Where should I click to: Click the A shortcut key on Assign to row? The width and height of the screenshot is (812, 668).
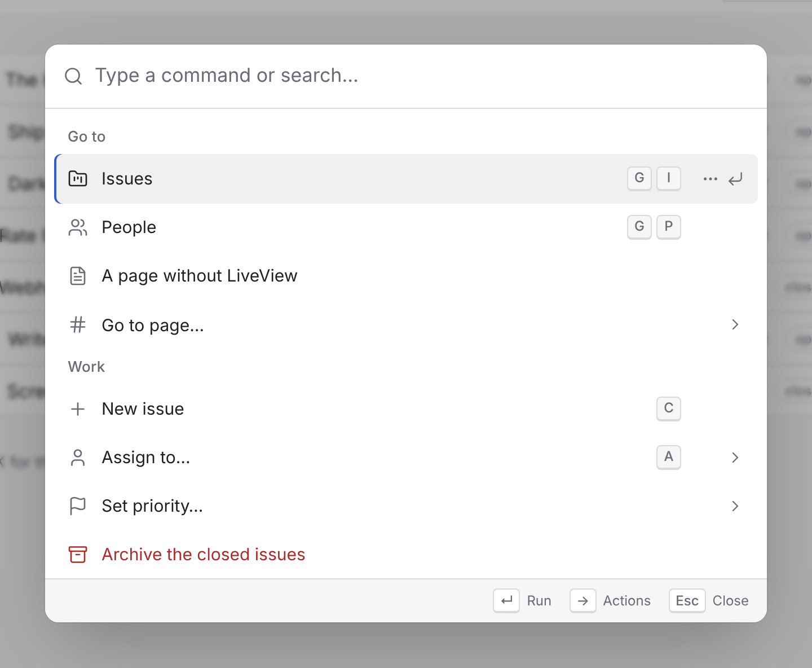pyautogui.click(x=669, y=457)
